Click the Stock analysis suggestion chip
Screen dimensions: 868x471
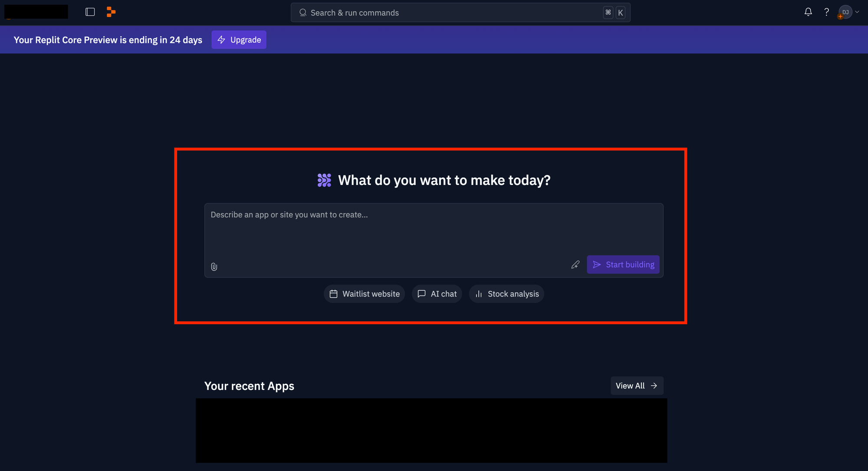pos(507,293)
